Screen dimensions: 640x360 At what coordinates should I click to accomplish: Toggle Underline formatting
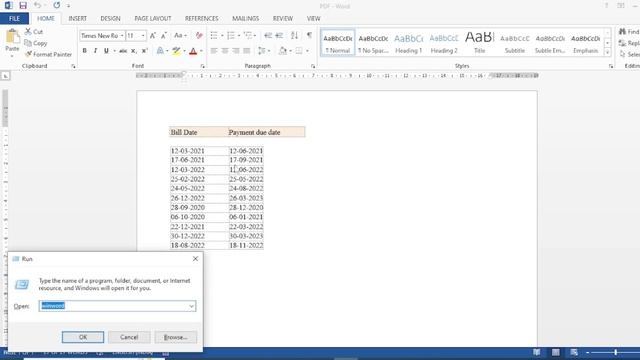pos(106,51)
